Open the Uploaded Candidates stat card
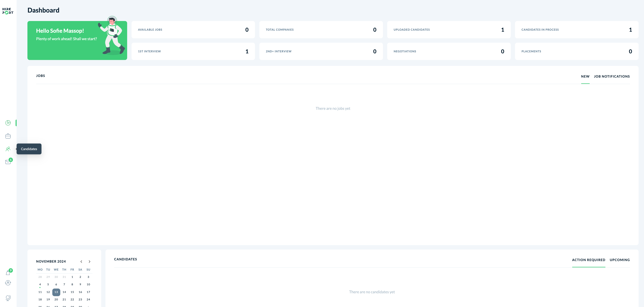This screenshot has width=644, height=307. [x=449, y=30]
